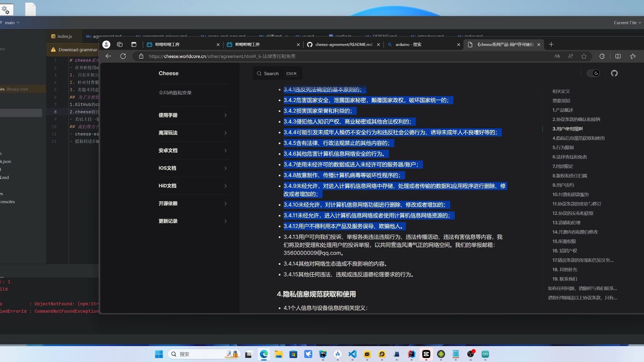644x362 pixels.
Task: Open the translate page icon
Action: tap(557, 56)
